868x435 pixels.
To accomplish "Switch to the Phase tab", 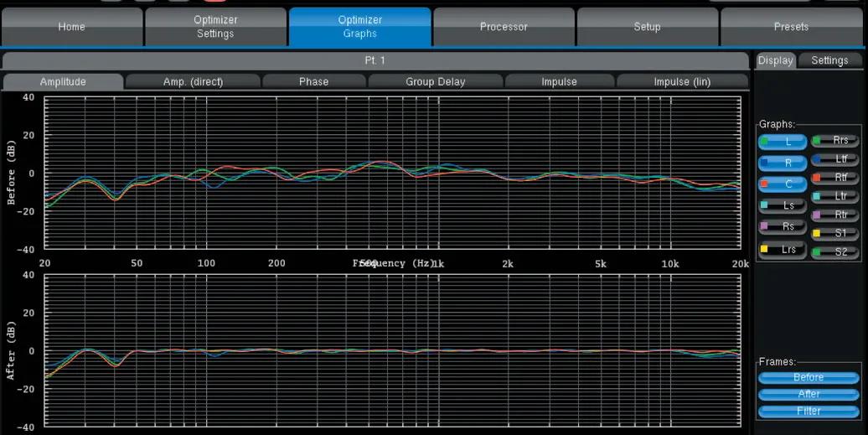I will pos(313,81).
